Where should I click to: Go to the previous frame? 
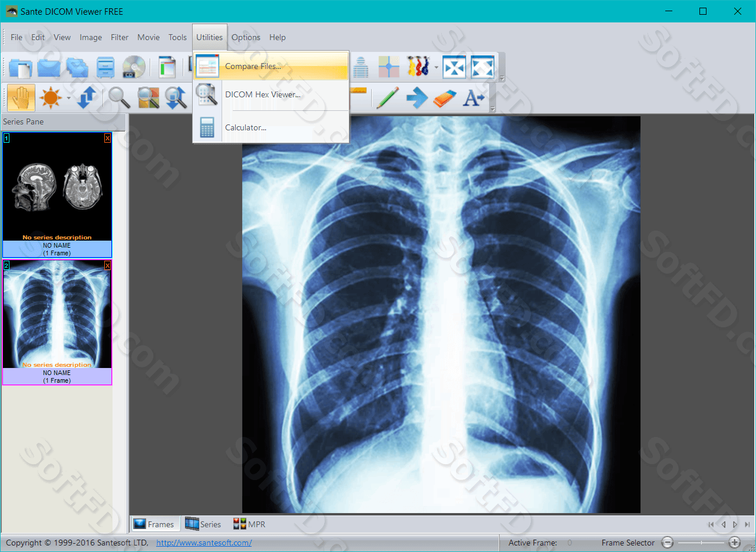pos(724,524)
